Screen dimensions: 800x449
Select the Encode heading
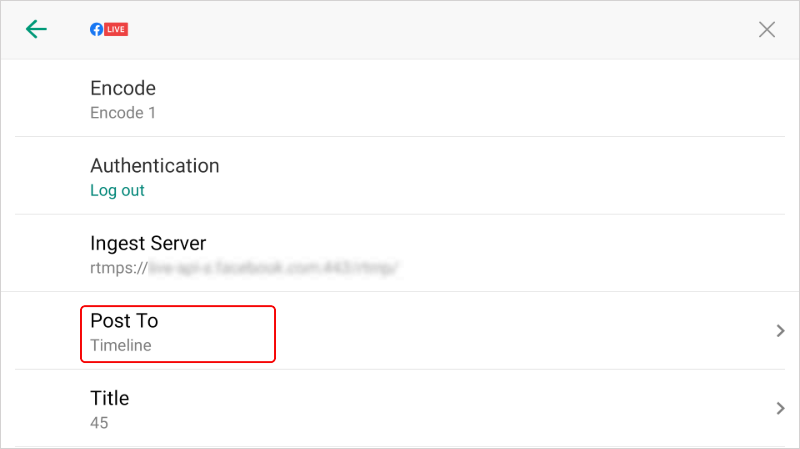coord(123,88)
